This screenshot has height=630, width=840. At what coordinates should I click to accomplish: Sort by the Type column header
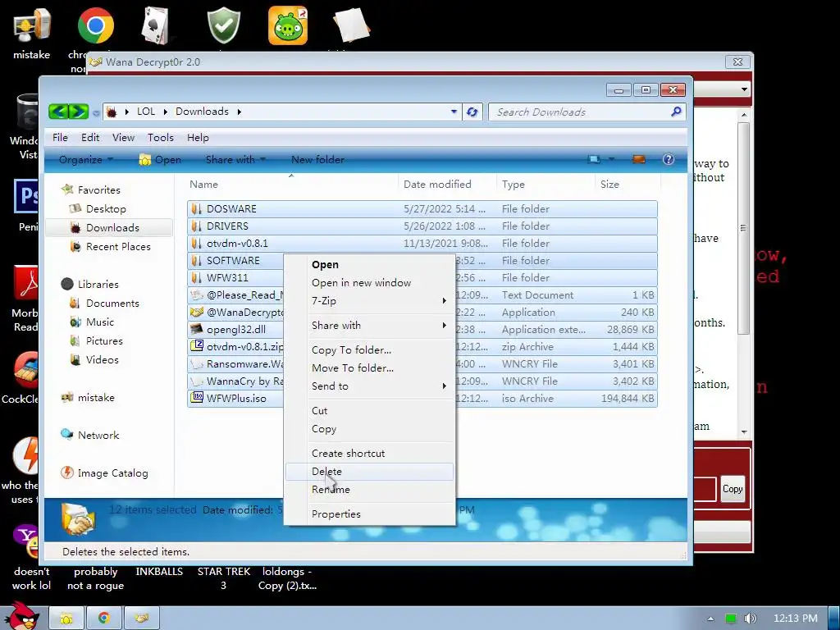(x=546, y=185)
